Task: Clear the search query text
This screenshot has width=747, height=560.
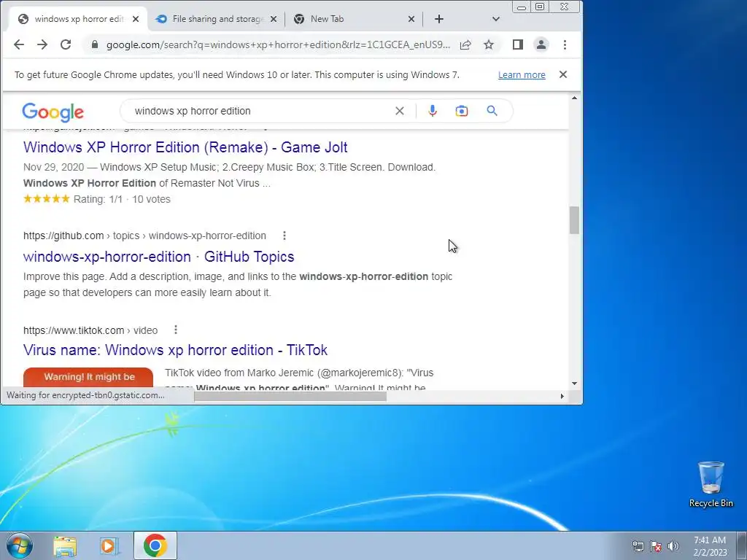Action: 400,111
